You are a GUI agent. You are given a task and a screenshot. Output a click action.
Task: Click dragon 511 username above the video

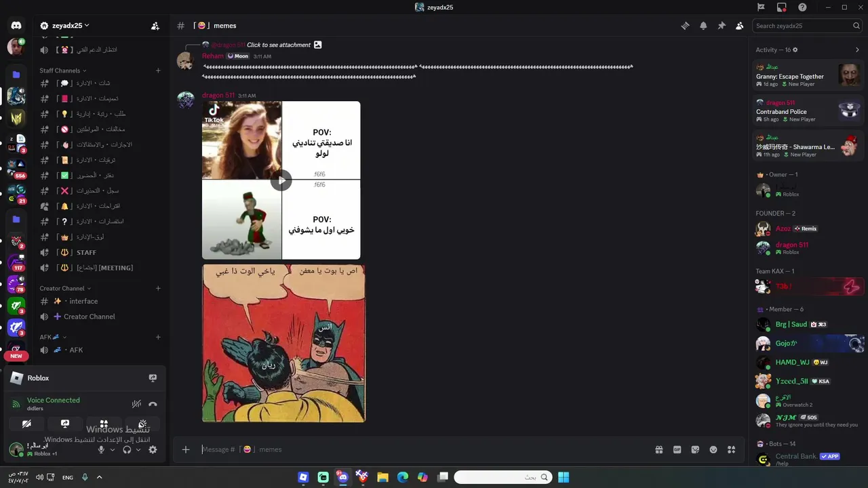pos(218,96)
